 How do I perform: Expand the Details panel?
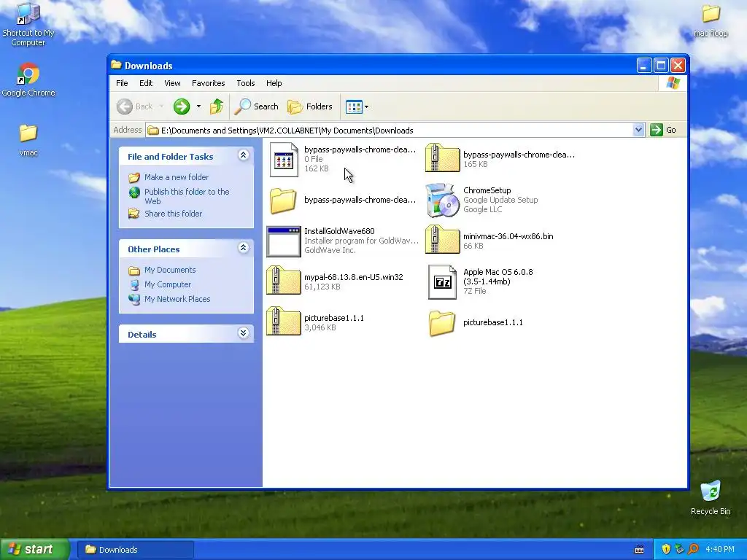243,332
